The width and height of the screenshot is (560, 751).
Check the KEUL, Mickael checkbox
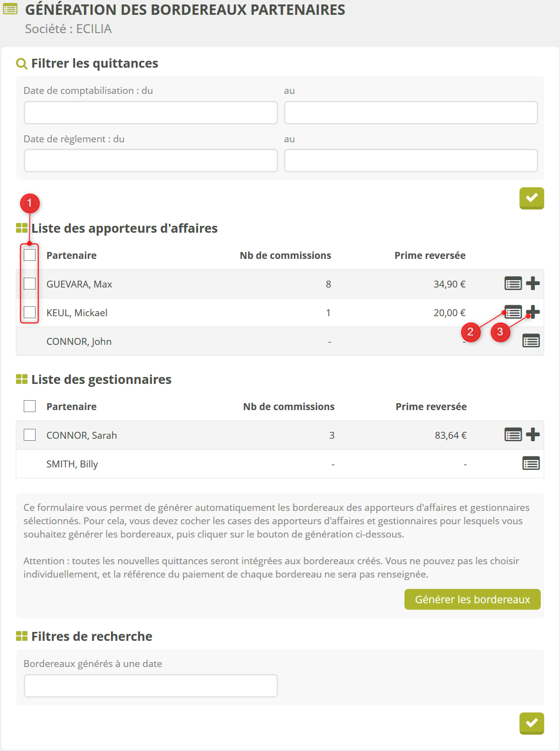click(30, 312)
